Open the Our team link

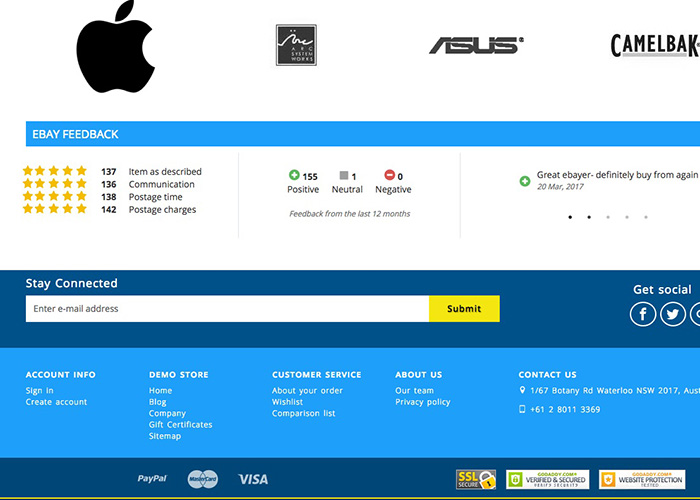click(x=414, y=390)
